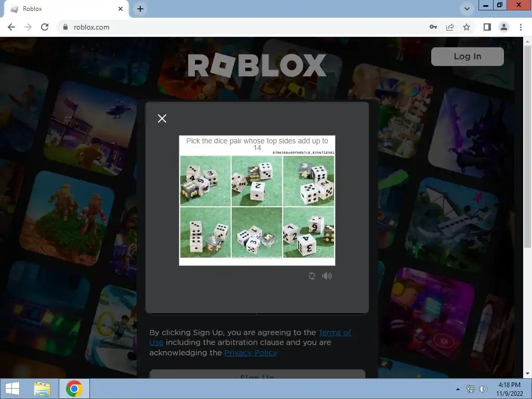Screen dimensions: 532x399
Task: Select the top-middle dice image
Action: pyautogui.click(x=257, y=181)
